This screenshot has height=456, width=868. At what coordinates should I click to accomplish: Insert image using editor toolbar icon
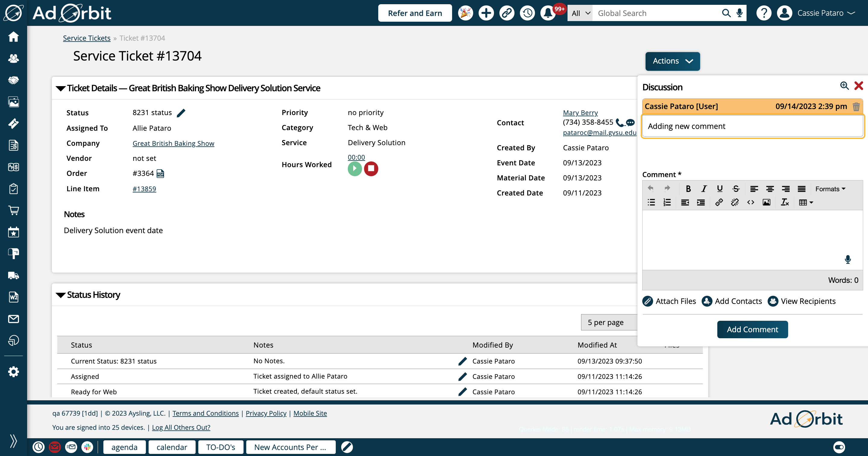point(766,202)
